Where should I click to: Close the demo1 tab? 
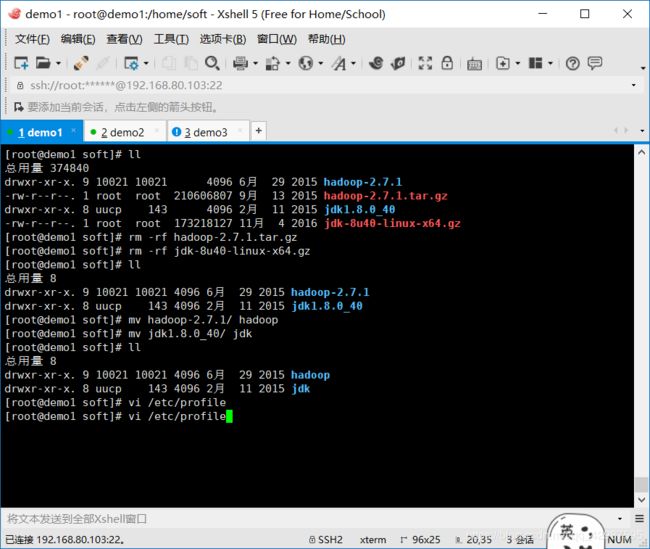coord(74,131)
